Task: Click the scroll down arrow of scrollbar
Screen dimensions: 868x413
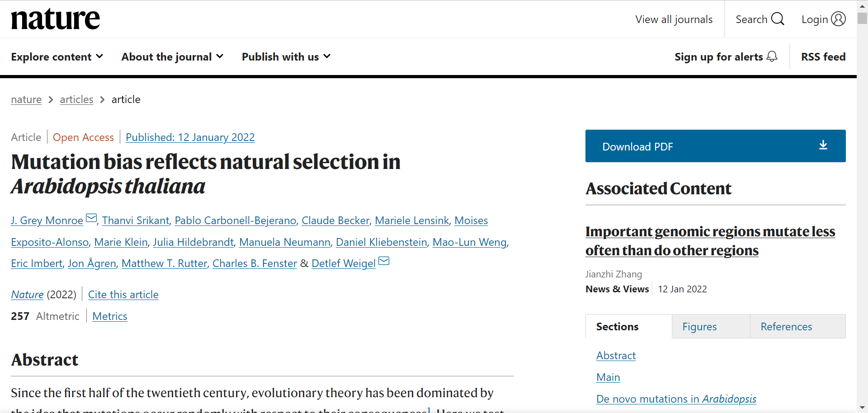Action: [862, 408]
